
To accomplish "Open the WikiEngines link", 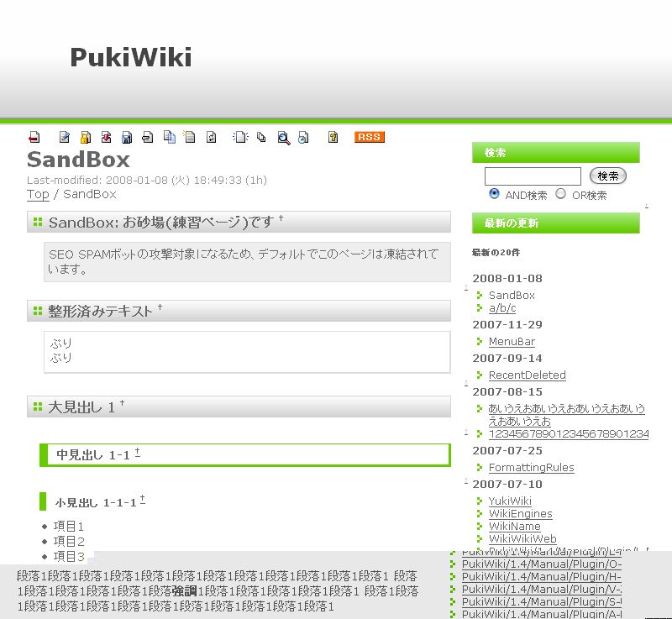I will [520, 514].
